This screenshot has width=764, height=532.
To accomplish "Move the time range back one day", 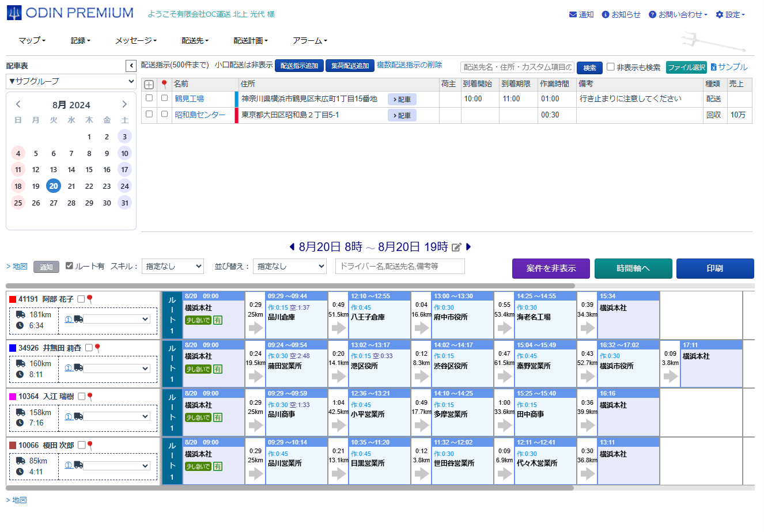I will point(292,247).
